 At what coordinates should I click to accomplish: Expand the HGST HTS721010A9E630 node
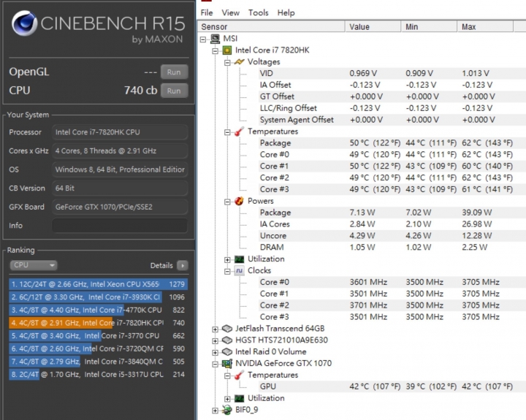click(215, 341)
